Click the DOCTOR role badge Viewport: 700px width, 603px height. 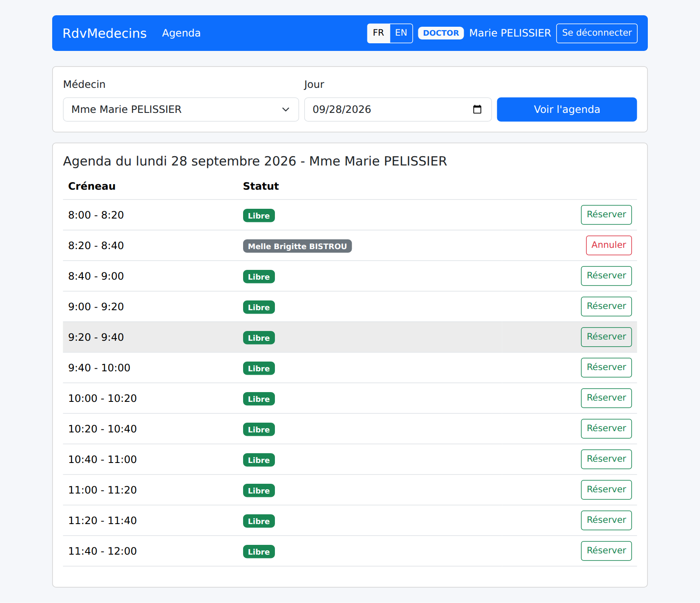pos(441,33)
